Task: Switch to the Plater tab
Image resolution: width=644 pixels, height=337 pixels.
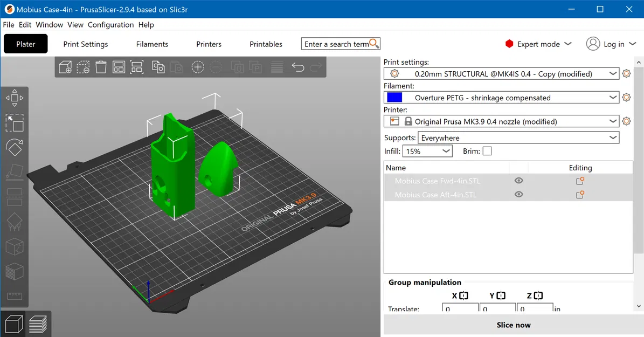Action: pos(25,44)
